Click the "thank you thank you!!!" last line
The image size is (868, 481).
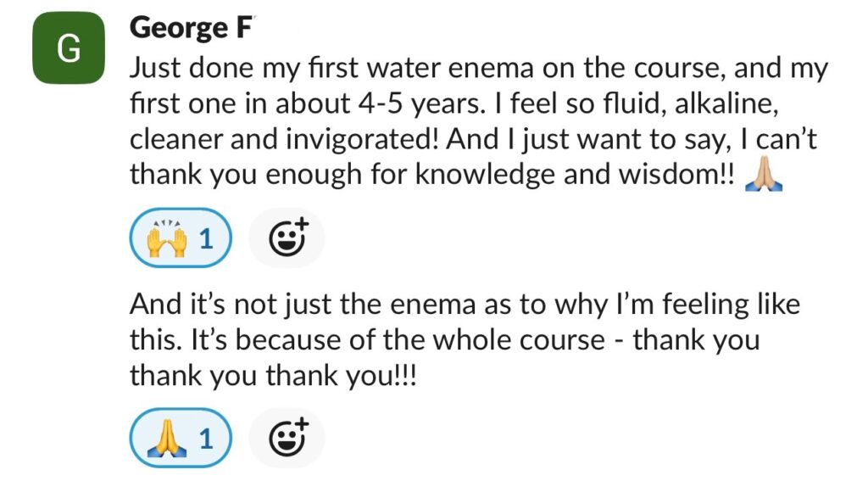pos(273,375)
